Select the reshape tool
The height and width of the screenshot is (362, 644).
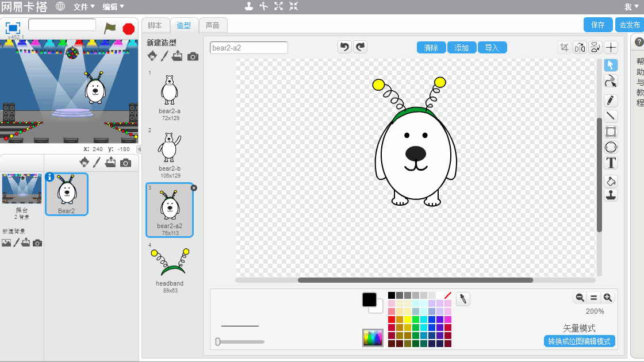(x=611, y=81)
